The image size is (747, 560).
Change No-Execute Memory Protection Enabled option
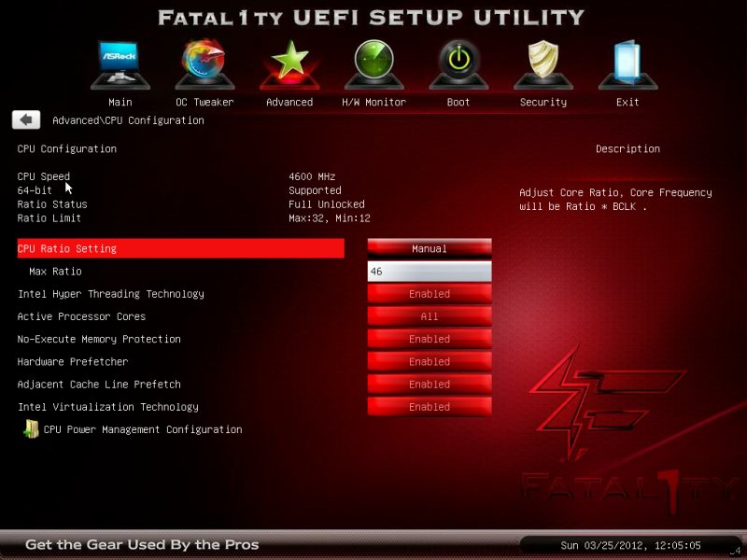(x=430, y=339)
